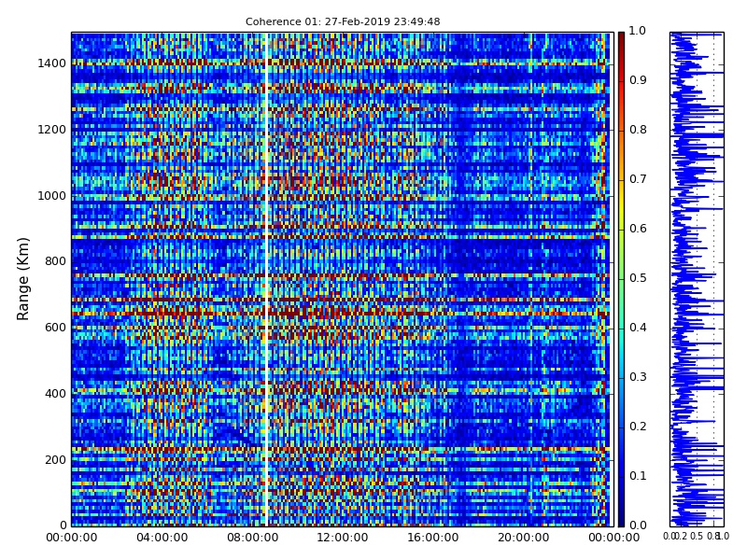Click the colorbar 0.5 label
This screenshot has width=747, height=560.
[x=638, y=278]
